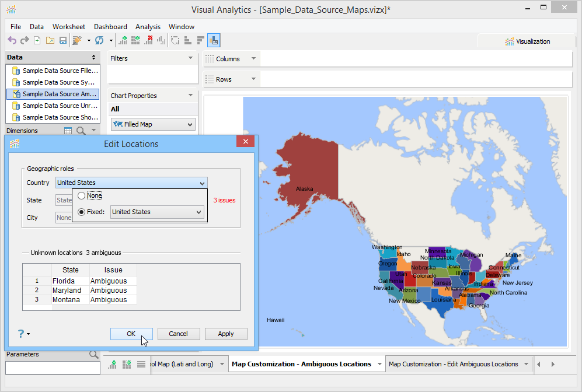Open the Dimensions panel dropdown arrow
This screenshot has height=392, width=582.
tap(93, 130)
